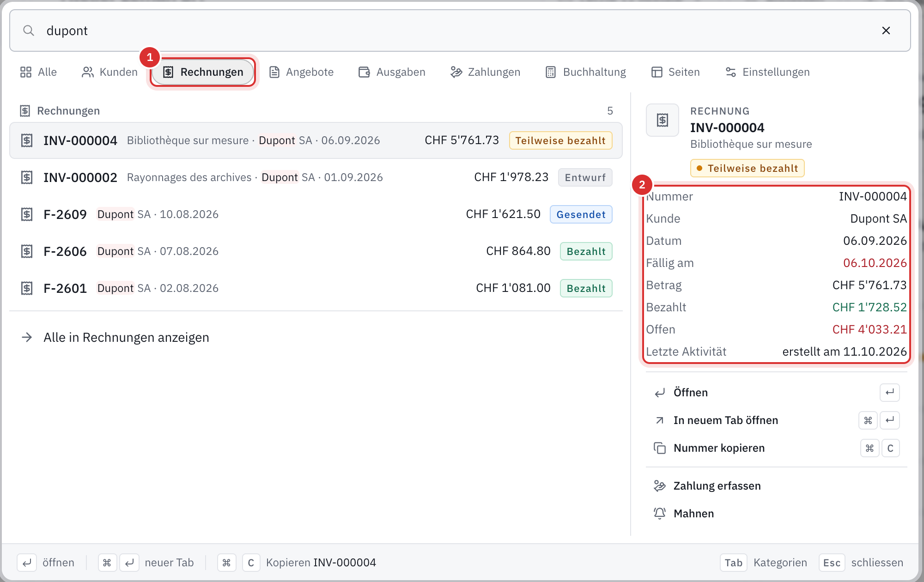Viewport: 924px width, 582px height.
Task: Click the invoice icon of F-2606 row
Action: (x=27, y=251)
